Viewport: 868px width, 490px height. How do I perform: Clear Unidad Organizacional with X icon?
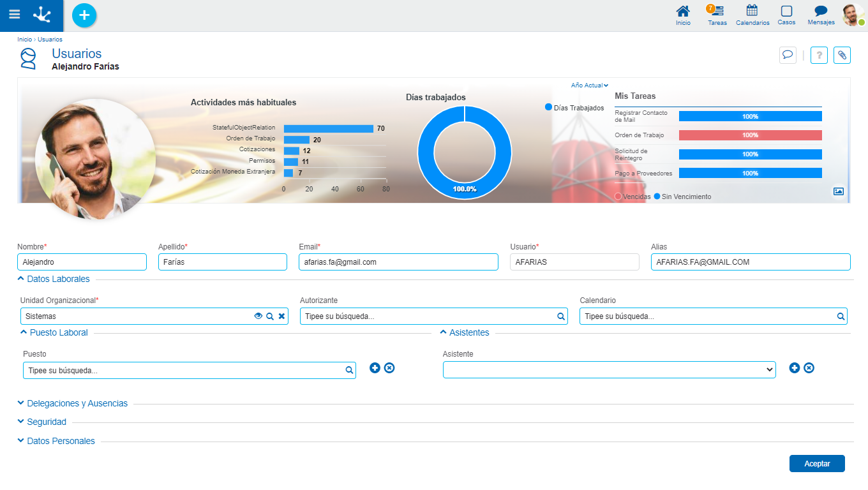[x=281, y=316]
